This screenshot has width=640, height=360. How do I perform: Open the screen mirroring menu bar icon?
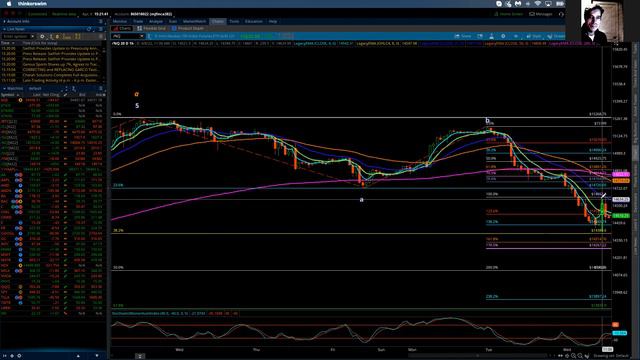(x=548, y=4)
